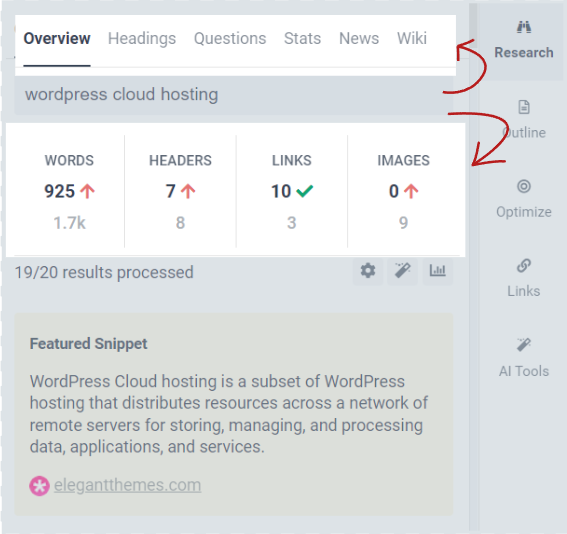The image size is (567, 534).
Task: Click the magic wand icon button
Action: (402, 271)
